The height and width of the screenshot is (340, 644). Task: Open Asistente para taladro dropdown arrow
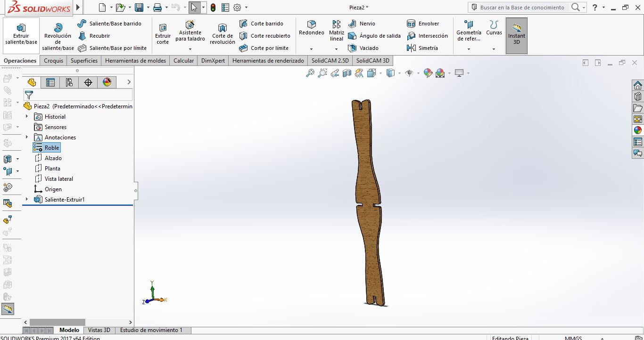click(x=190, y=49)
